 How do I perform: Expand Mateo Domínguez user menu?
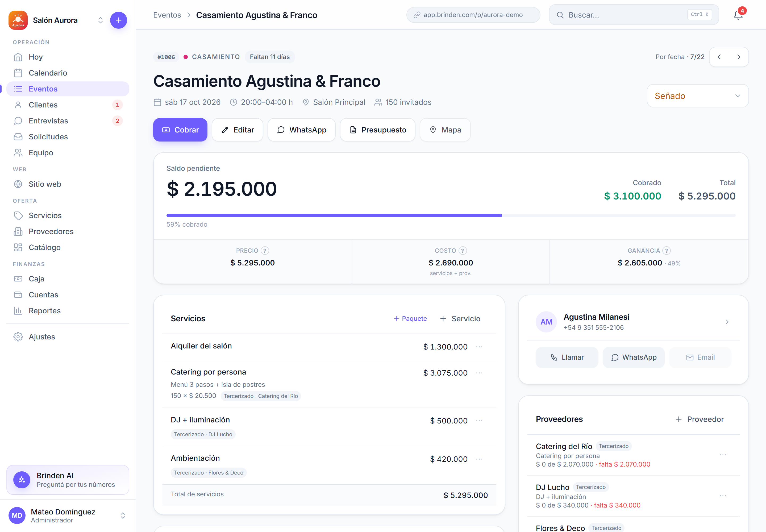click(x=123, y=516)
